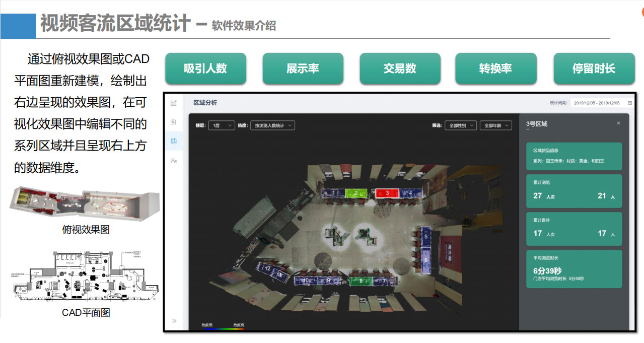Expand the sidebar with double chevron
The image size is (644, 343).
click(174, 320)
